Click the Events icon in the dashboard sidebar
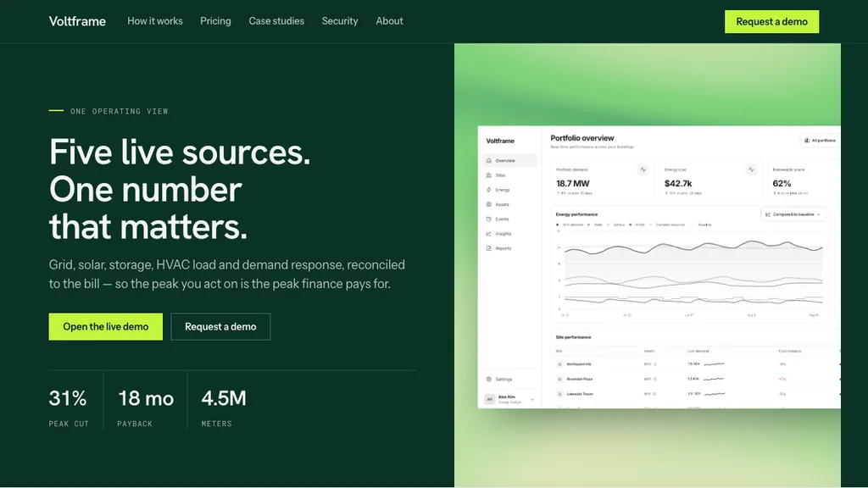This screenshot has width=868, height=488. (x=489, y=219)
